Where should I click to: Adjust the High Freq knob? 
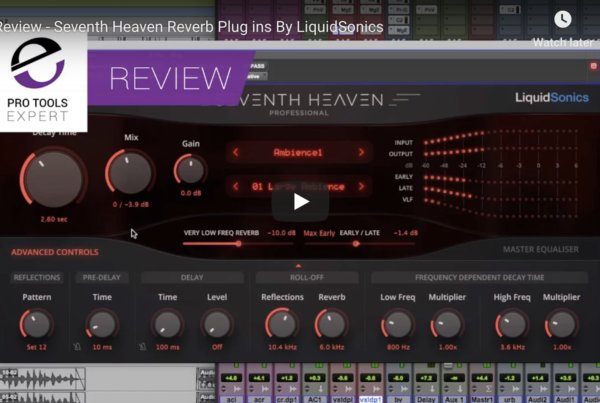point(512,324)
